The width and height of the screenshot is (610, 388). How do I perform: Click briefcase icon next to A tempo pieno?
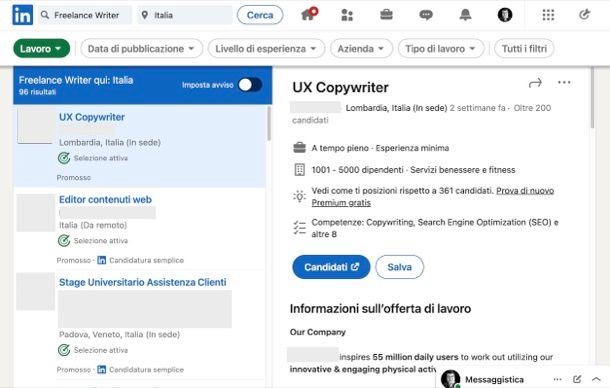coord(299,148)
